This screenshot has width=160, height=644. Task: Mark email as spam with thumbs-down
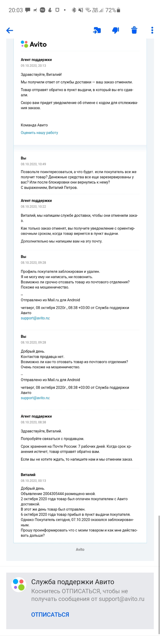[116, 30]
